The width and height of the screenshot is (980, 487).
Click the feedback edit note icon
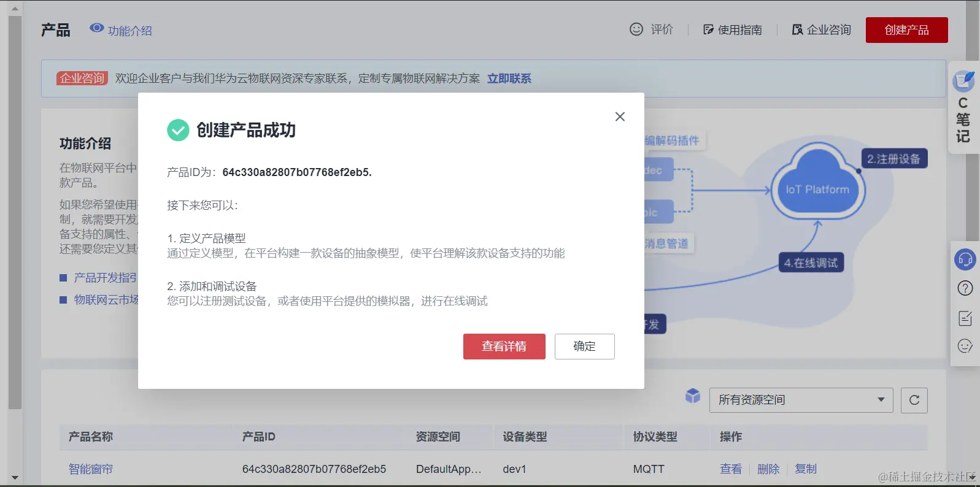tap(965, 318)
